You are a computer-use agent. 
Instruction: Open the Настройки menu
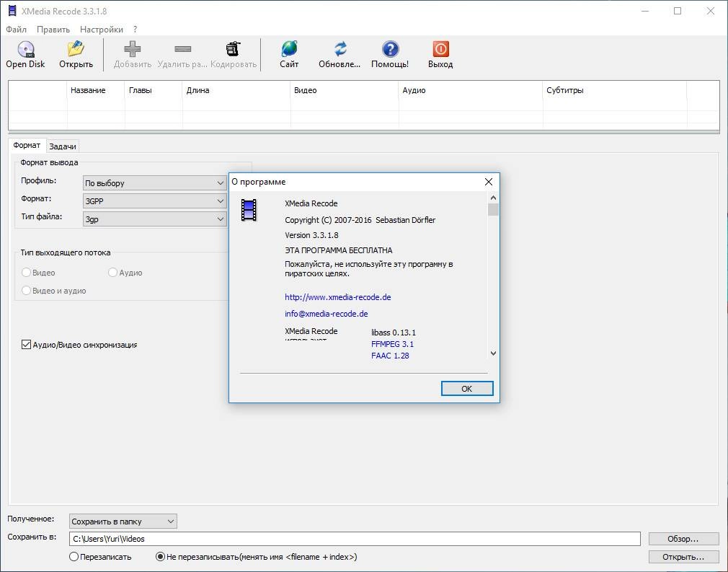click(x=101, y=30)
